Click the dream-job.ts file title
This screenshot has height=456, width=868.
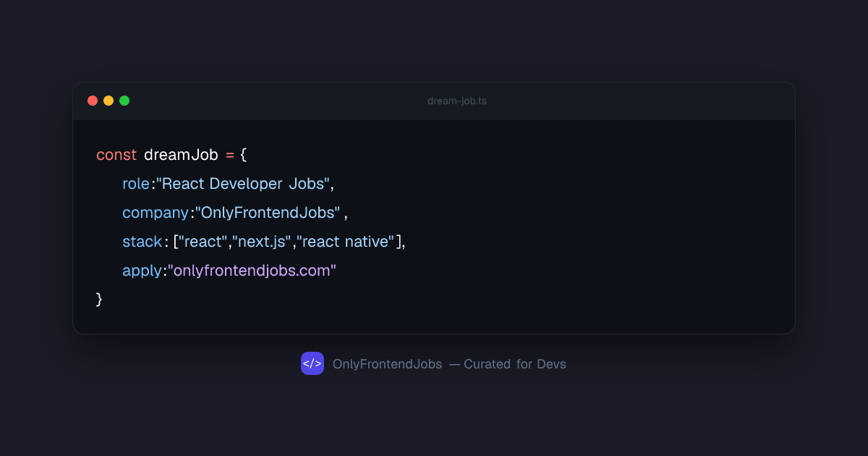[x=457, y=101]
